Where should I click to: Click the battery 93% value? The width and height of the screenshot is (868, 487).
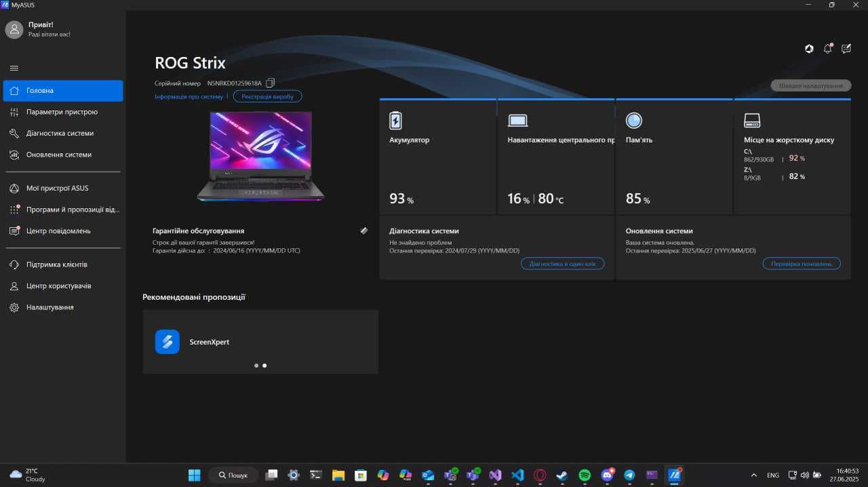click(x=401, y=199)
